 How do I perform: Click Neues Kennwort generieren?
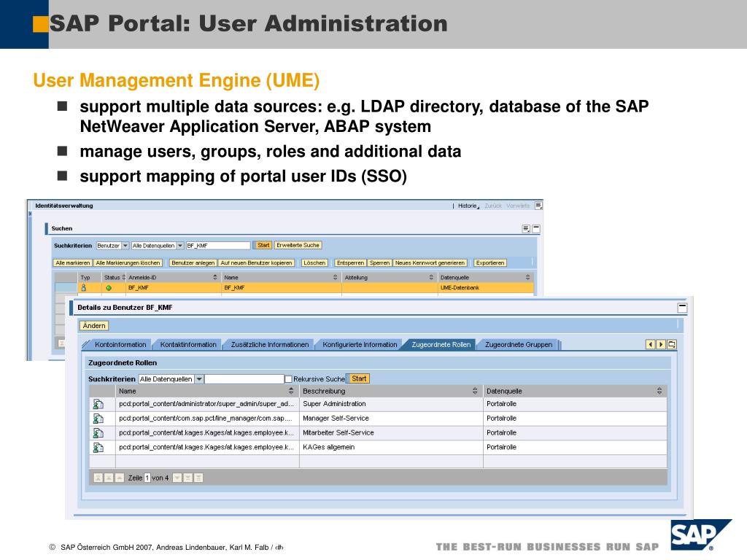coord(430,262)
